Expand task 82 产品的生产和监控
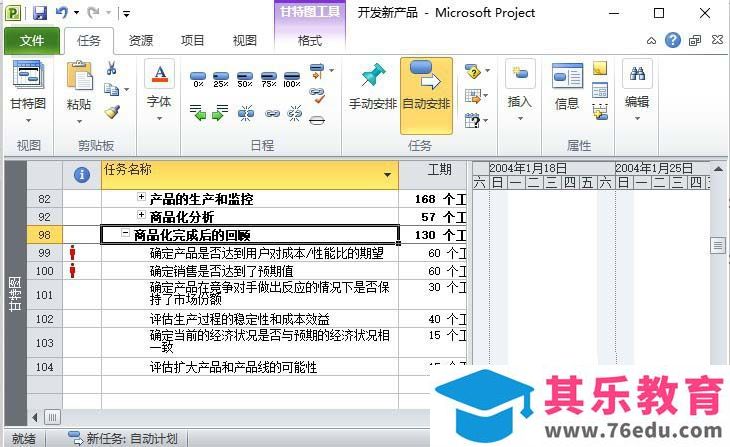The width and height of the screenshot is (730, 447). (x=141, y=197)
